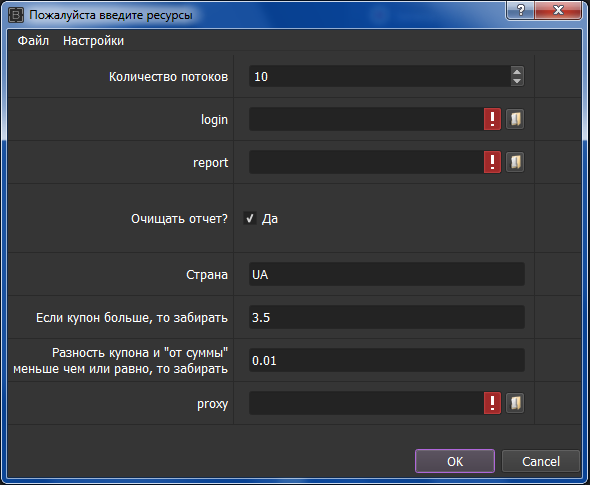Open file browser icon for proxy
The image size is (590, 485).
click(x=515, y=403)
